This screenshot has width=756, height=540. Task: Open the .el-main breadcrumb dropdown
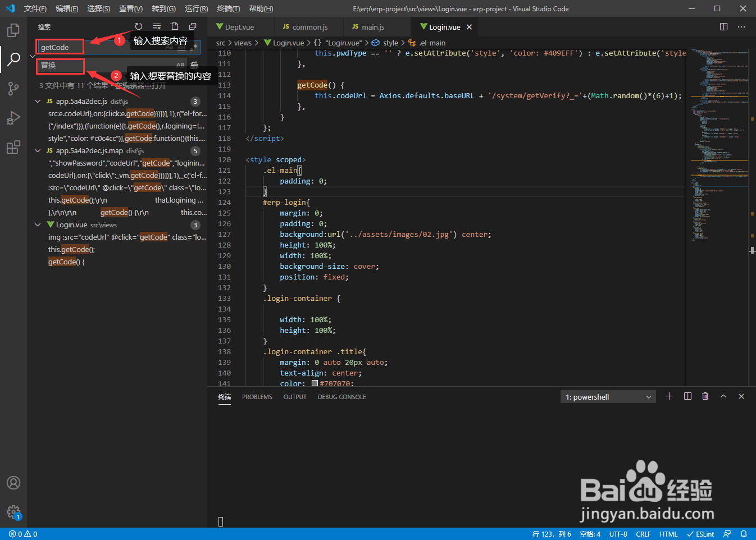432,43
